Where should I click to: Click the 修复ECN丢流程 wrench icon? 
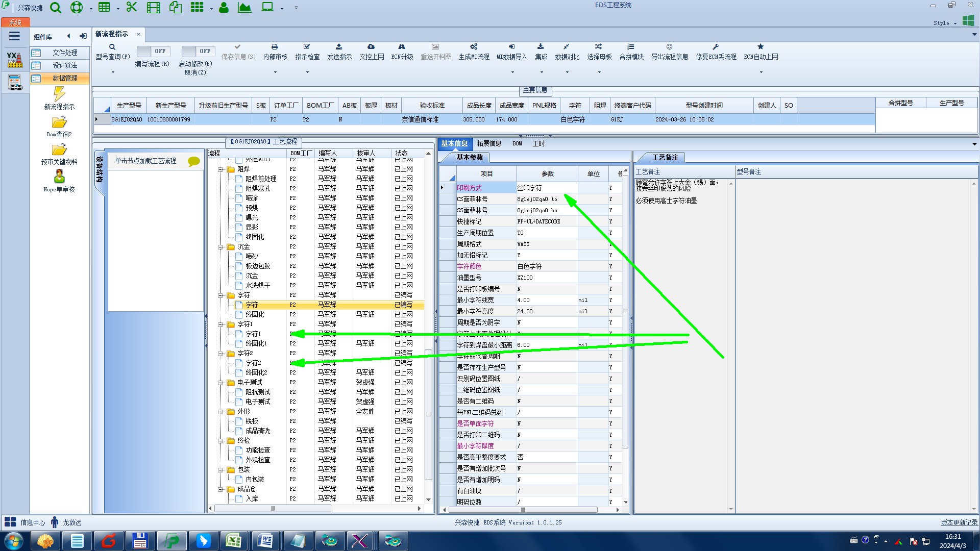[x=716, y=47]
